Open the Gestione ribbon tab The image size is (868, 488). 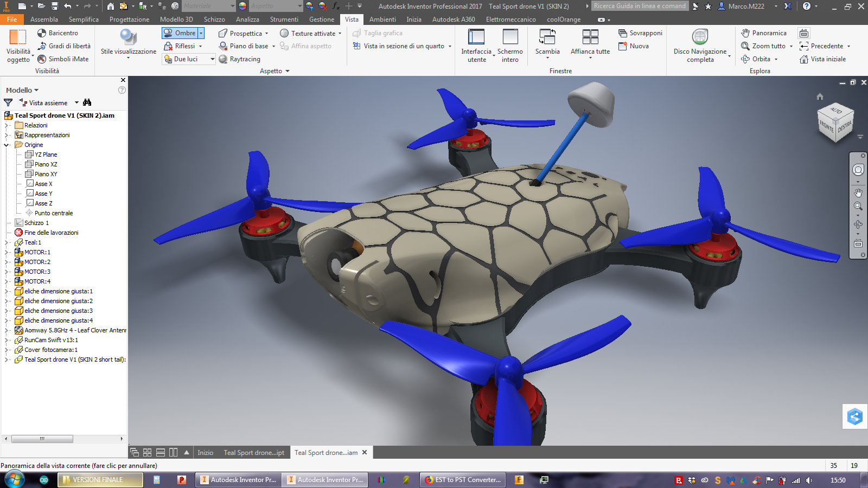(x=322, y=19)
